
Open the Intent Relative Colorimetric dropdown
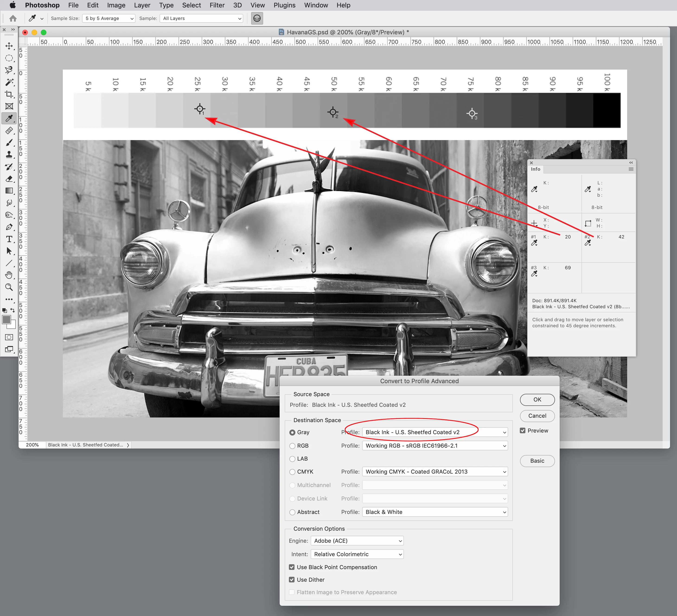point(357,554)
